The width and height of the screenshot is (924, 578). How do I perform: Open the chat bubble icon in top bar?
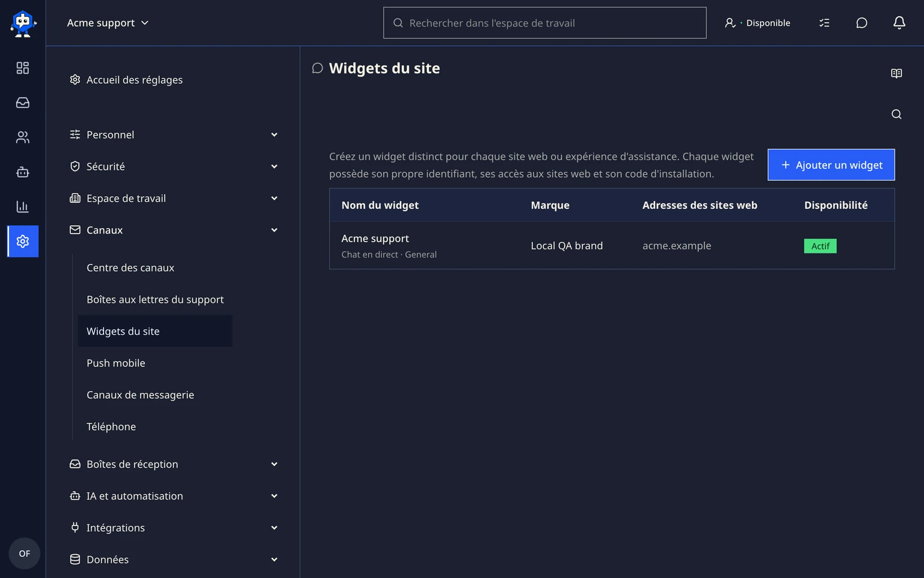click(x=861, y=23)
